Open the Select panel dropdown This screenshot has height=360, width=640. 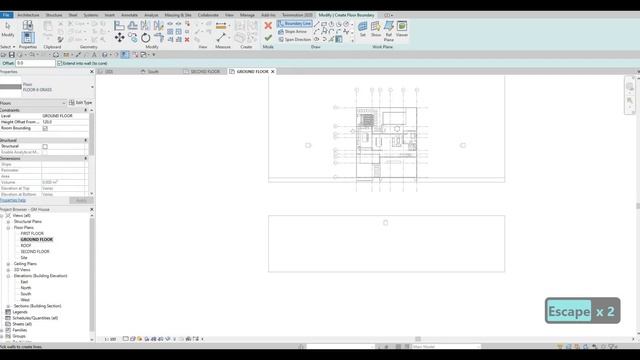coord(8,47)
